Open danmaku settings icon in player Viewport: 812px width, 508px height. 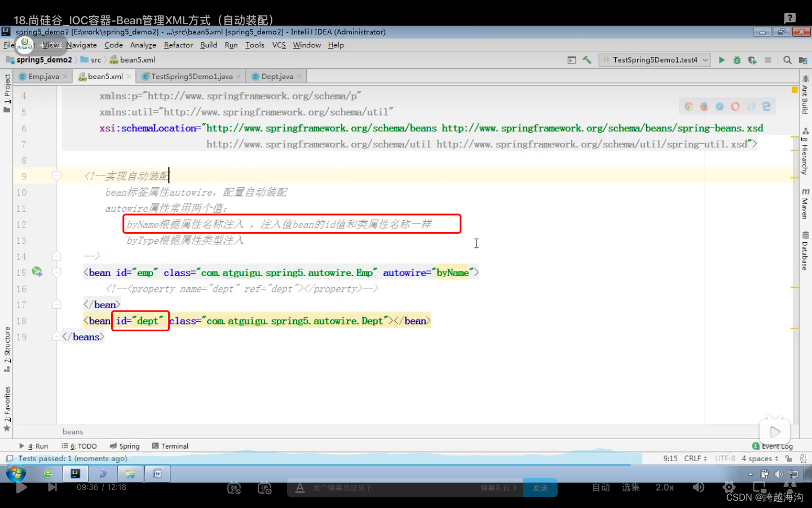click(264, 488)
